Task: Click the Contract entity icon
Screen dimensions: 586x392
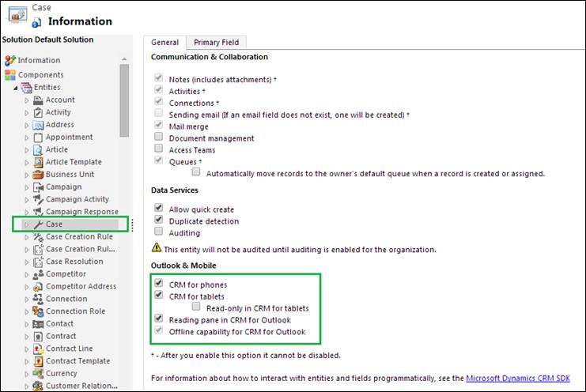Action: click(38, 337)
